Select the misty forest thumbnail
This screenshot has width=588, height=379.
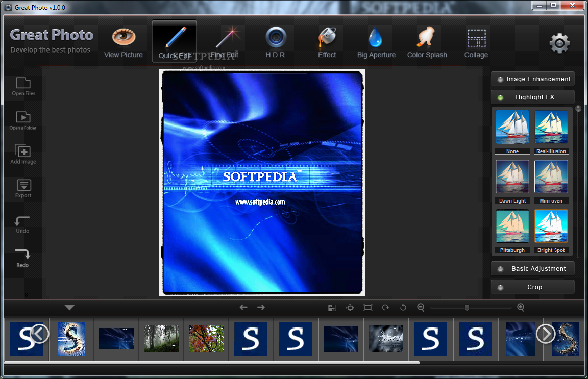[x=161, y=339]
